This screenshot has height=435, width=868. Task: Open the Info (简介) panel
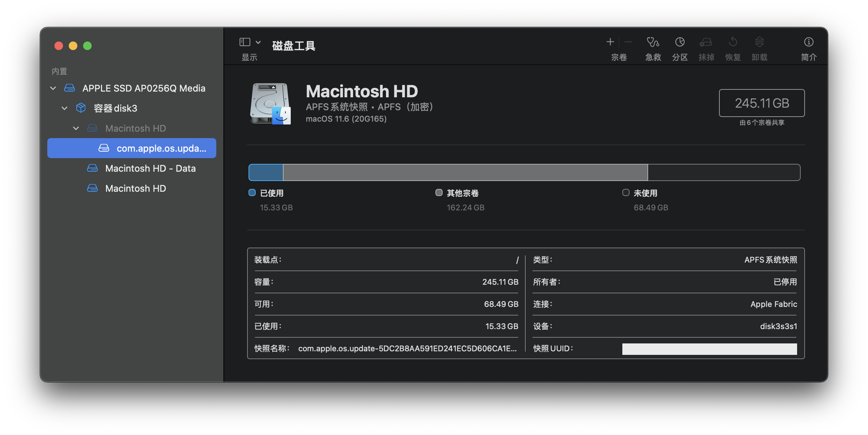click(x=809, y=42)
